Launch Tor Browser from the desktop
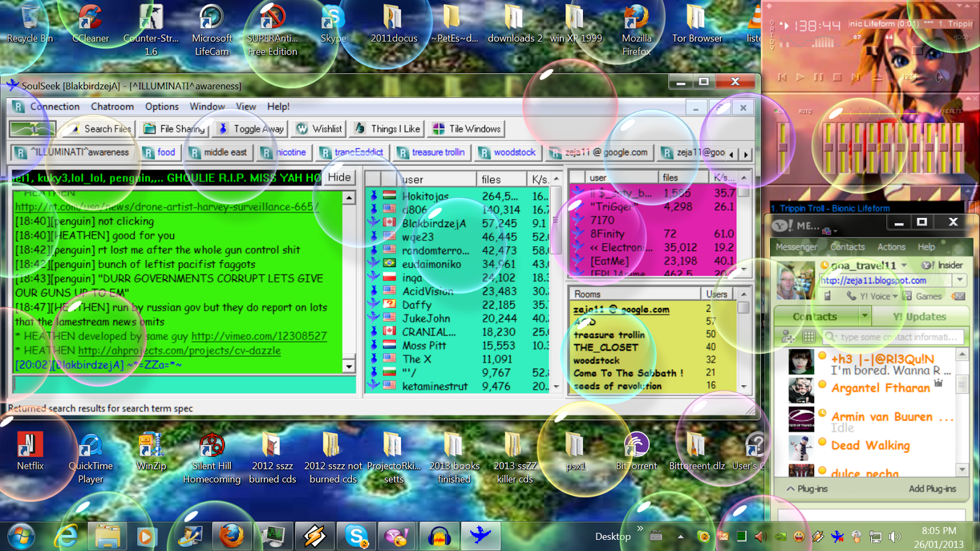Viewport: 980px width, 551px height. click(x=697, y=24)
